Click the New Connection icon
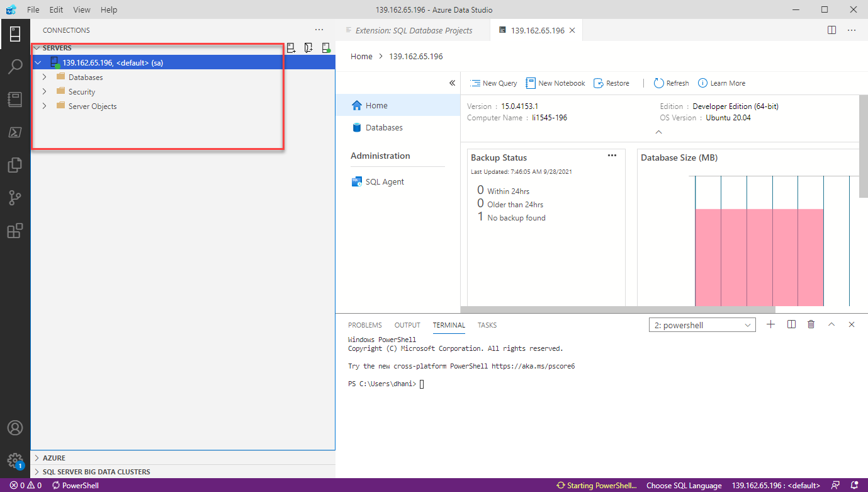Image resolution: width=868 pixels, height=492 pixels. [291, 48]
